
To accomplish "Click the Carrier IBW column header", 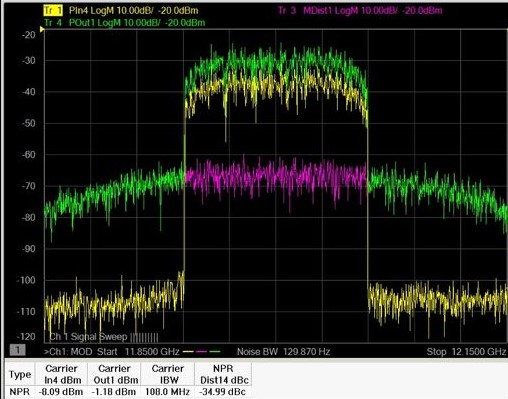I will click(x=168, y=374).
